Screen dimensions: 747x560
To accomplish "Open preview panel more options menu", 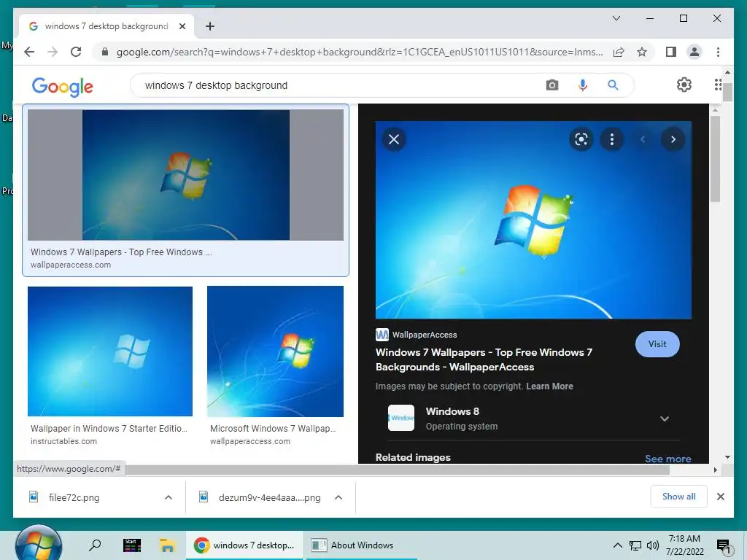I will [x=612, y=139].
